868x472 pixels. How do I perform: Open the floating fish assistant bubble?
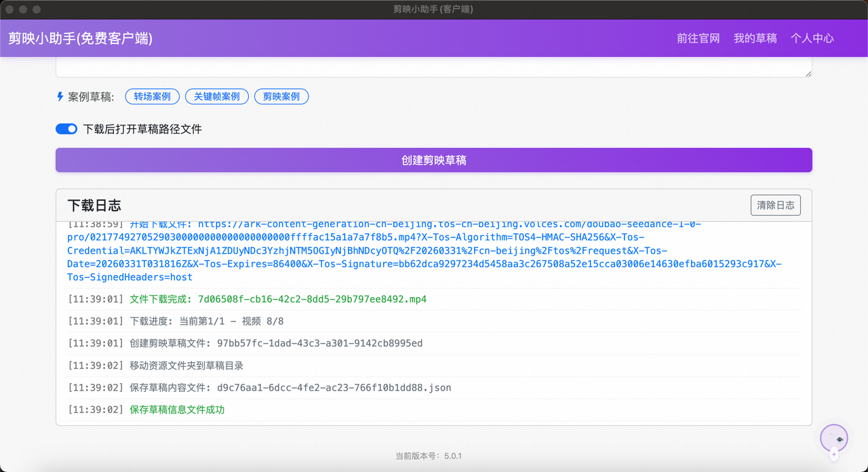[x=834, y=438]
